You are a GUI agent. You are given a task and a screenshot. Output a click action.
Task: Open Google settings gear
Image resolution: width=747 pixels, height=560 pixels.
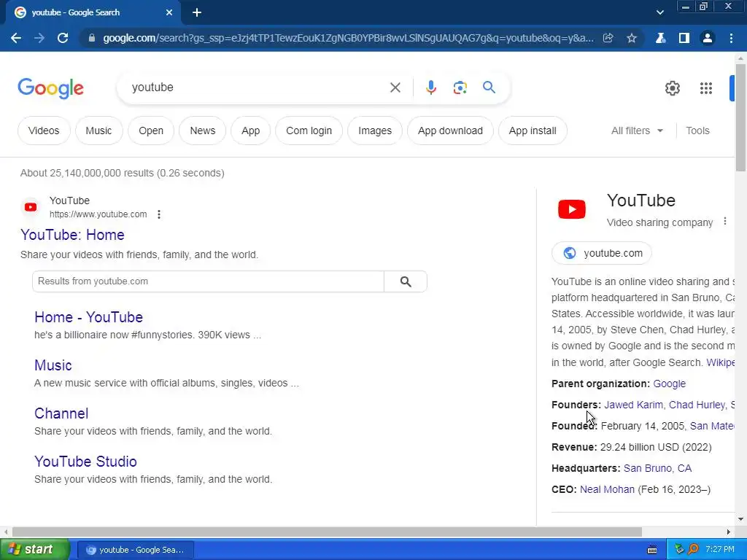(x=672, y=88)
